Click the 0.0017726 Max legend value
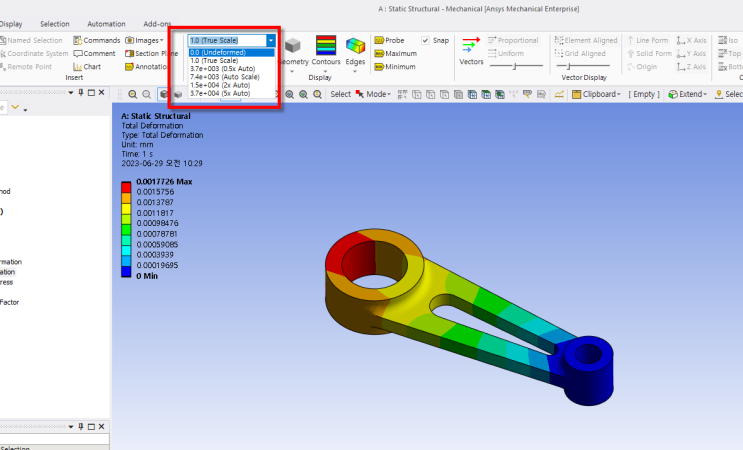This screenshot has width=743, height=450. coord(164,181)
